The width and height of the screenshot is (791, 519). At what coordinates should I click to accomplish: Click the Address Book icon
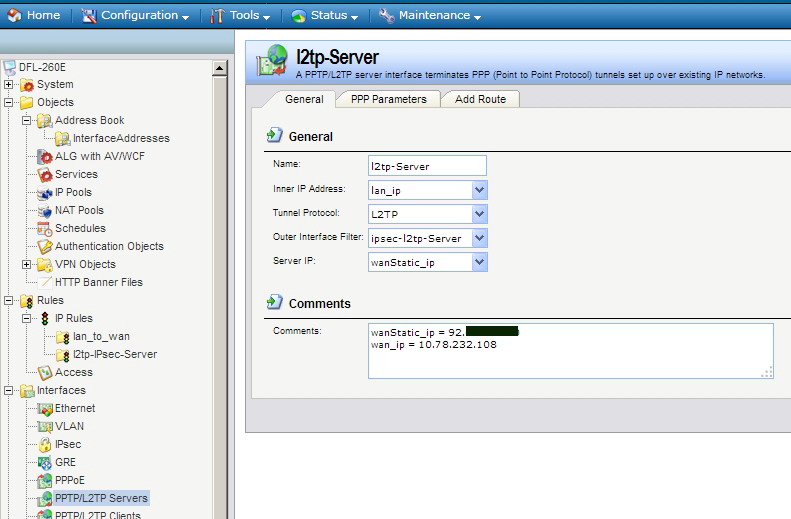[44, 121]
